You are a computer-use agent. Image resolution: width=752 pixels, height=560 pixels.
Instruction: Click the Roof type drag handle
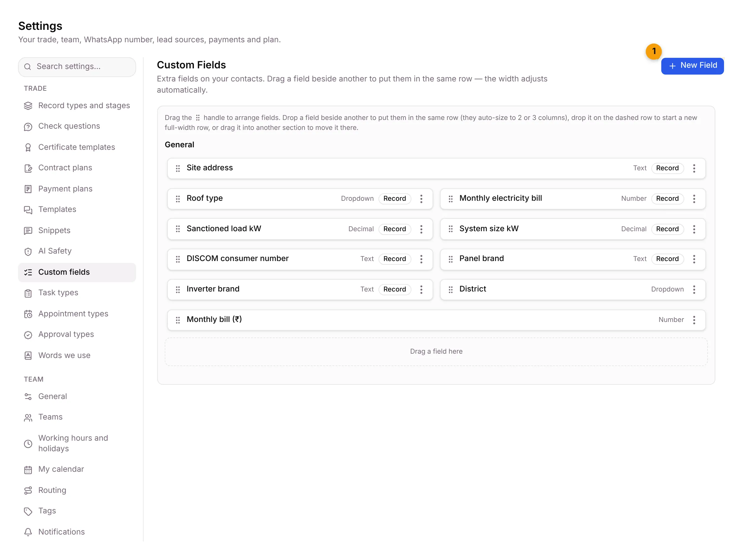click(x=177, y=199)
